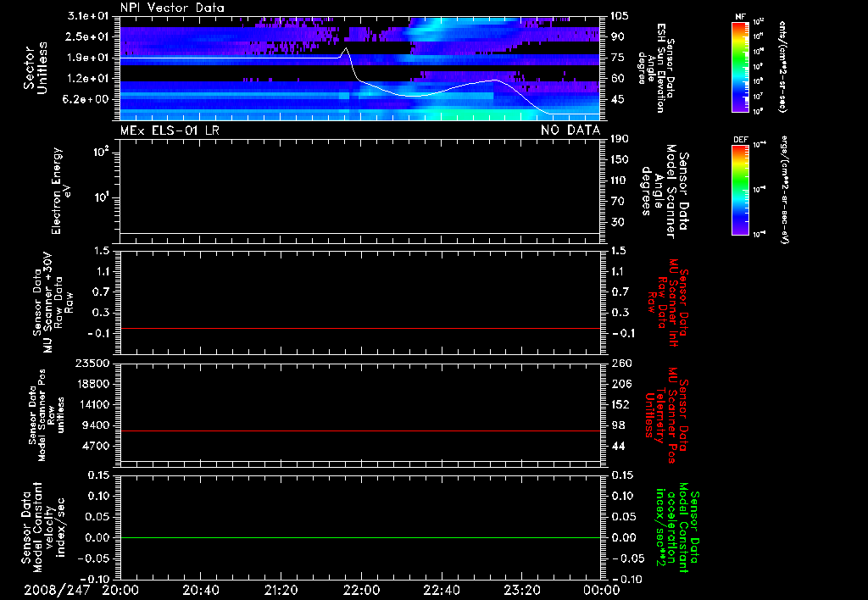
Task: Click the 20:40 time tick label
Action: click(x=200, y=591)
